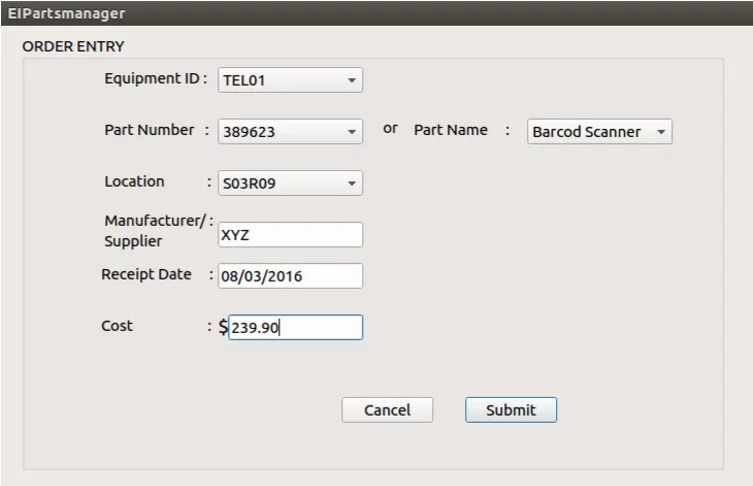Click into the Receipt Date field
The height and width of the screenshot is (486, 753).
tap(291, 276)
